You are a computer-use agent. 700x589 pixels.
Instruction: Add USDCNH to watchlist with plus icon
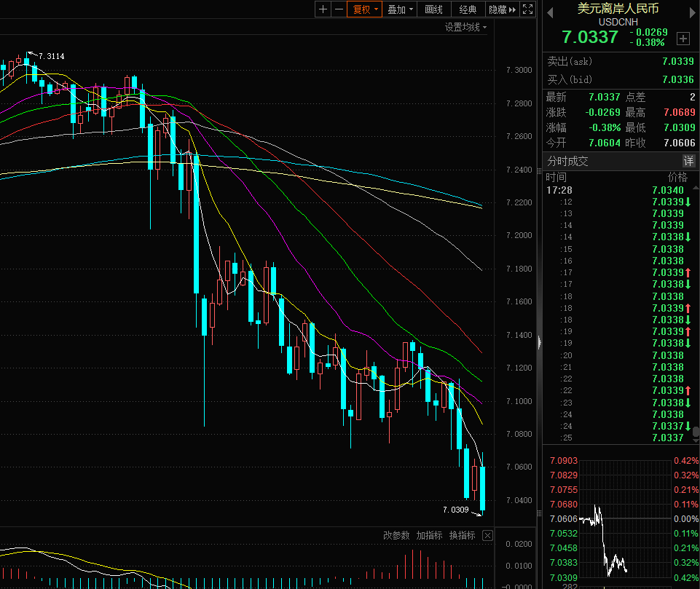pos(683,38)
